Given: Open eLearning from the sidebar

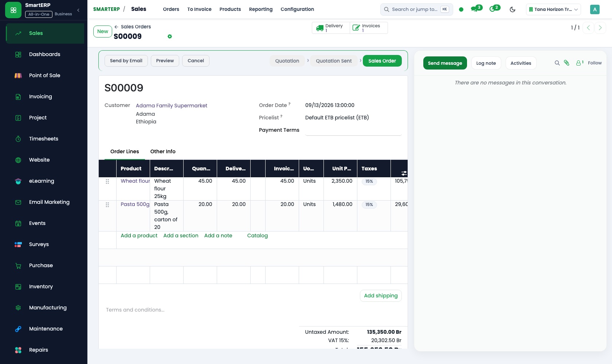Looking at the screenshot, I should pos(45,181).
